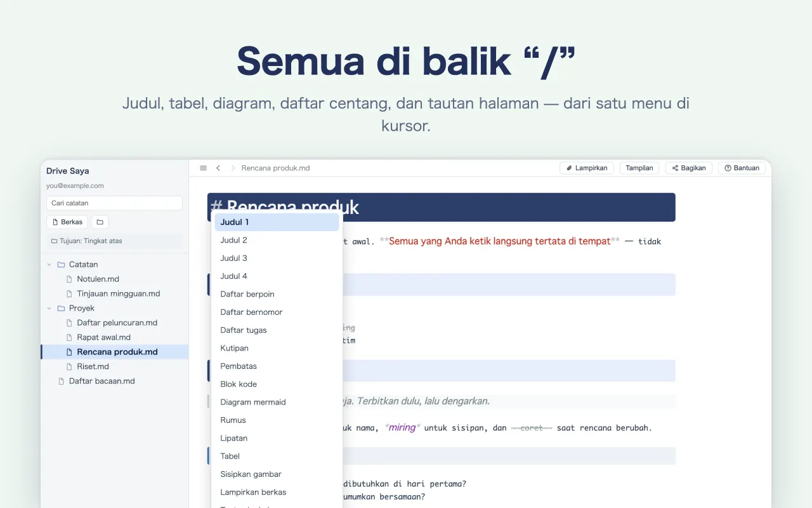Select Kutipan in slash menu

point(277,348)
